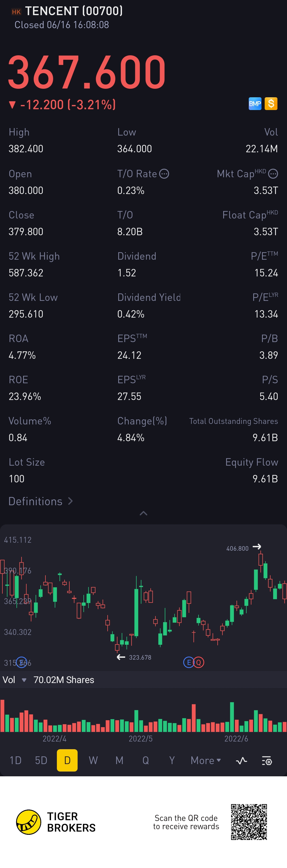
Task: Select the W weekly chart tab
Action: pos(93,761)
